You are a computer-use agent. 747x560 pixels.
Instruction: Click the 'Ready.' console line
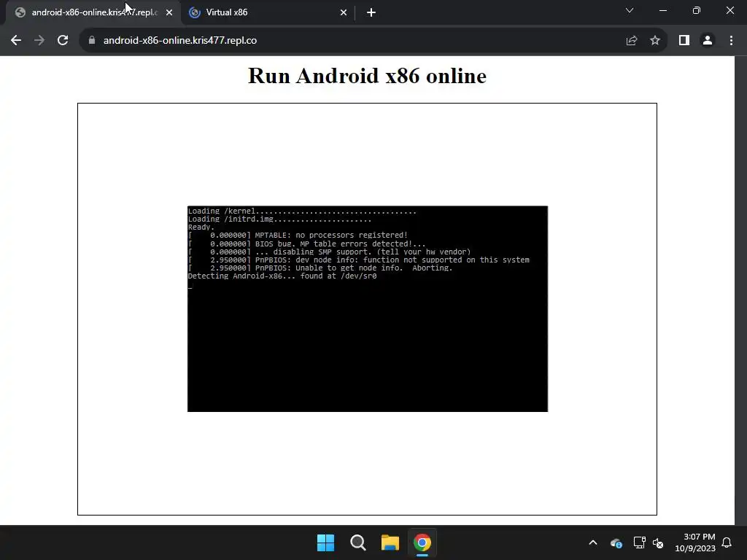point(201,227)
